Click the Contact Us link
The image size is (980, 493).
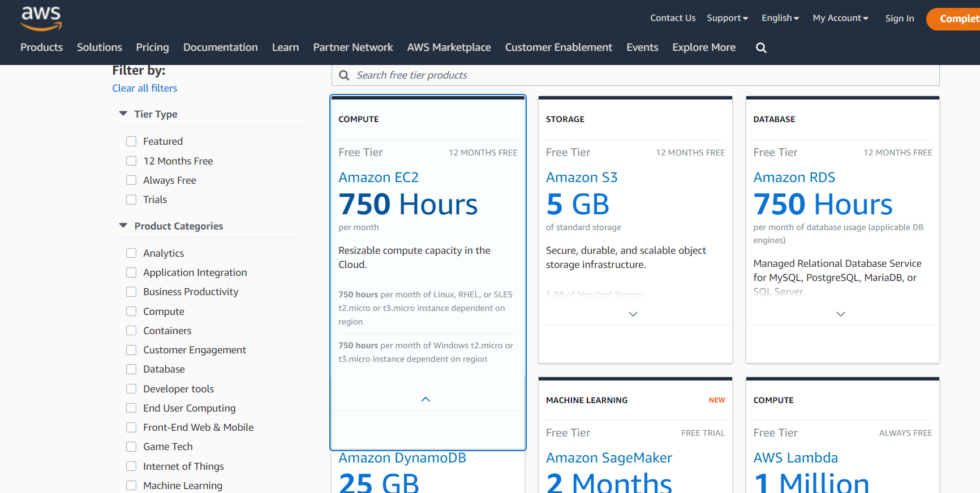673,18
